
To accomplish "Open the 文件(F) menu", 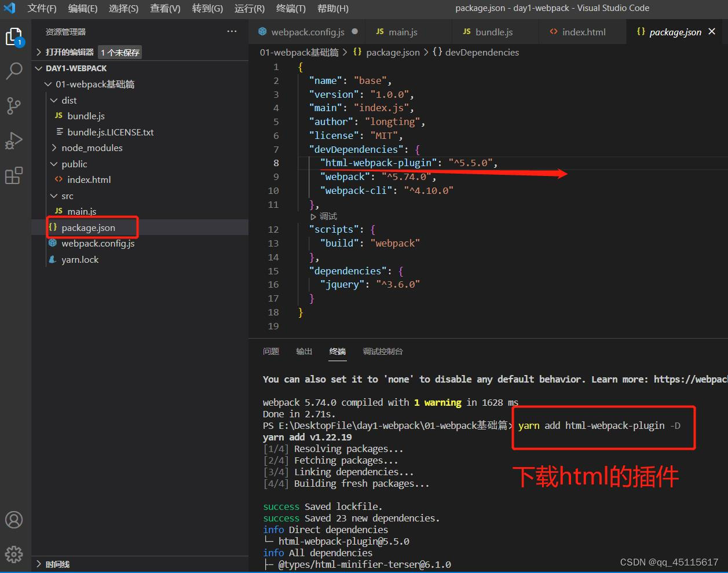I will pyautogui.click(x=42, y=8).
